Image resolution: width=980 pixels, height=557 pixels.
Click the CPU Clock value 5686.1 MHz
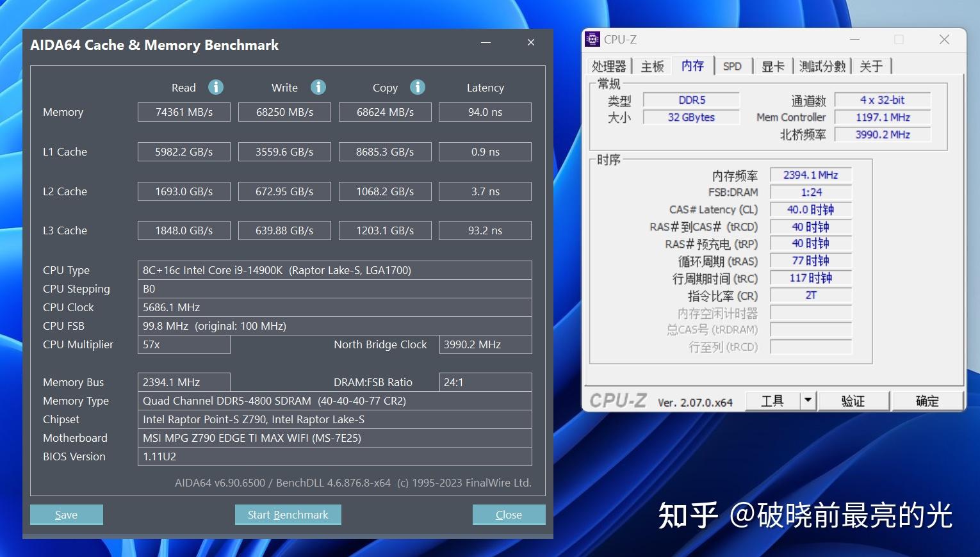pyautogui.click(x=335, y=307)
